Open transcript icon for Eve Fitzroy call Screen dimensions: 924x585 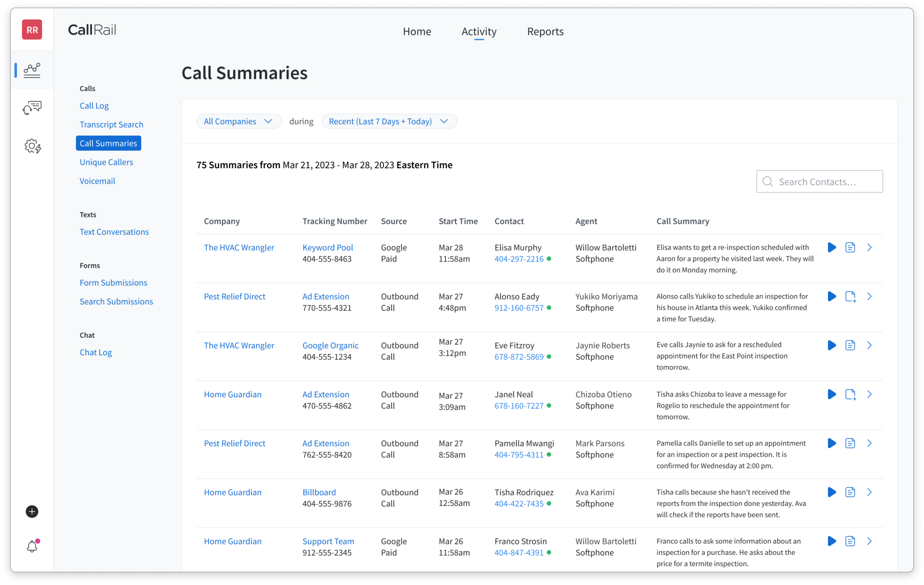click(x=850, y=346)
